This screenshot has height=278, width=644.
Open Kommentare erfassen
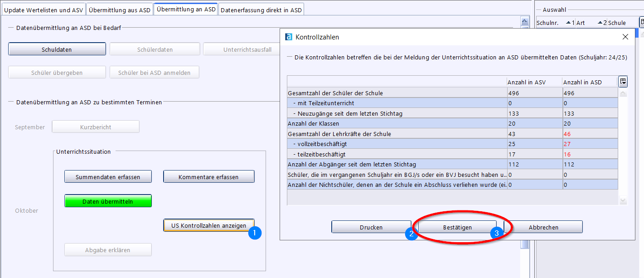tap(208, 176)
